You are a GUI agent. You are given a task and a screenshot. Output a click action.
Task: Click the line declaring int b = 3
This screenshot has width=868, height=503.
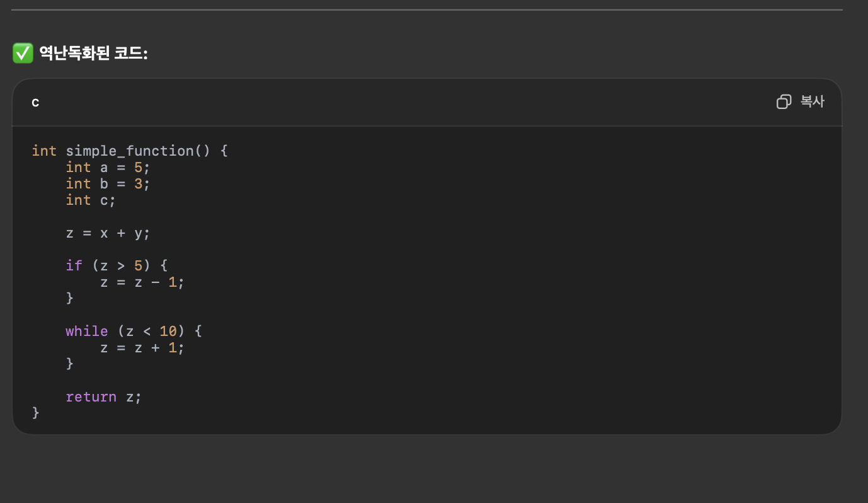(x=108, y=184)
